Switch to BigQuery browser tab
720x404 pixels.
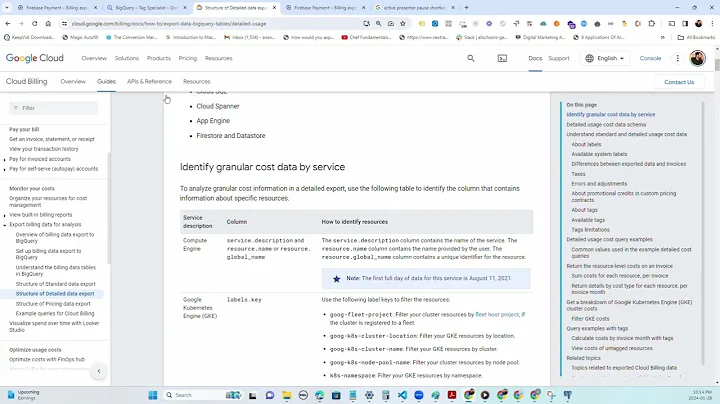click(146, 8)
